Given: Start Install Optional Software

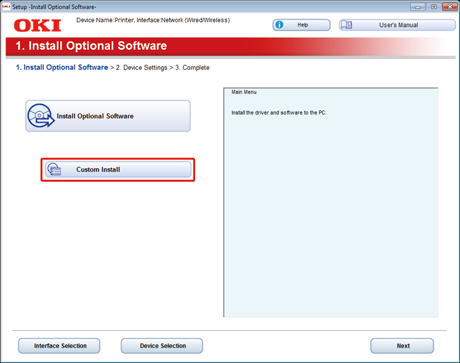Looking at the screenshot, I should click(x=108, y=116).
